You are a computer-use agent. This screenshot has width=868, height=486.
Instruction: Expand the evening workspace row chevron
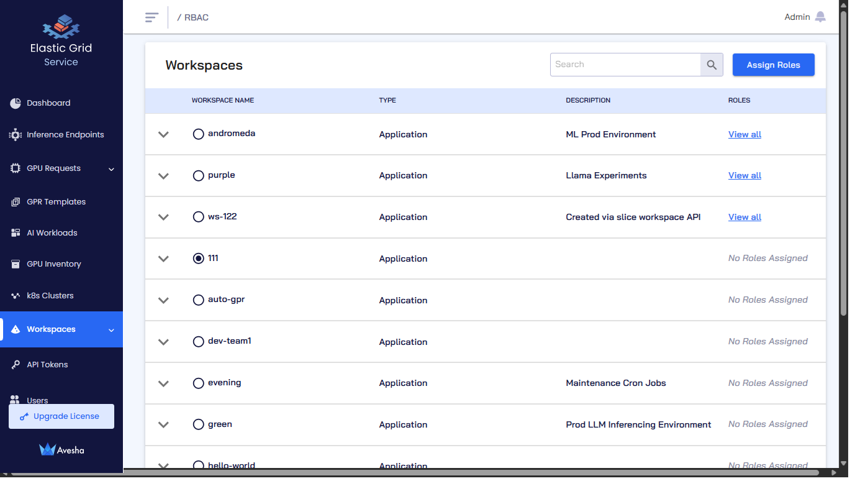(163, 383)
